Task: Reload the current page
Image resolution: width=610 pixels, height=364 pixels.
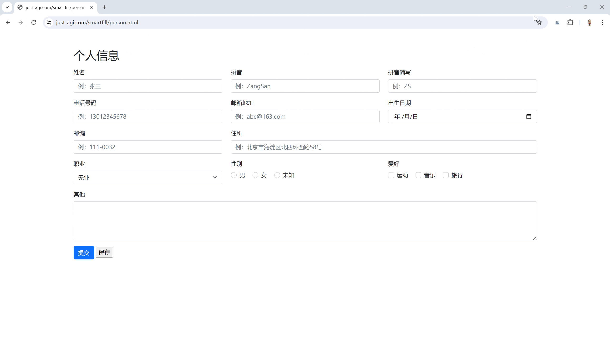Action: (34, 22)
